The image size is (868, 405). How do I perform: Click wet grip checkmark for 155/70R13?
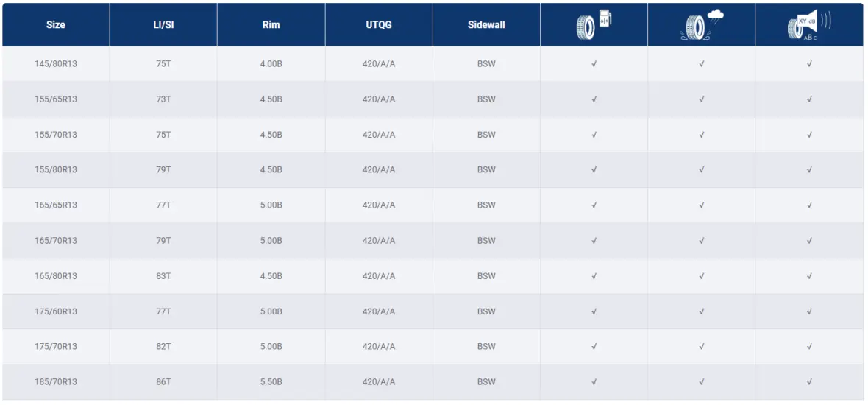click(702, 135)
